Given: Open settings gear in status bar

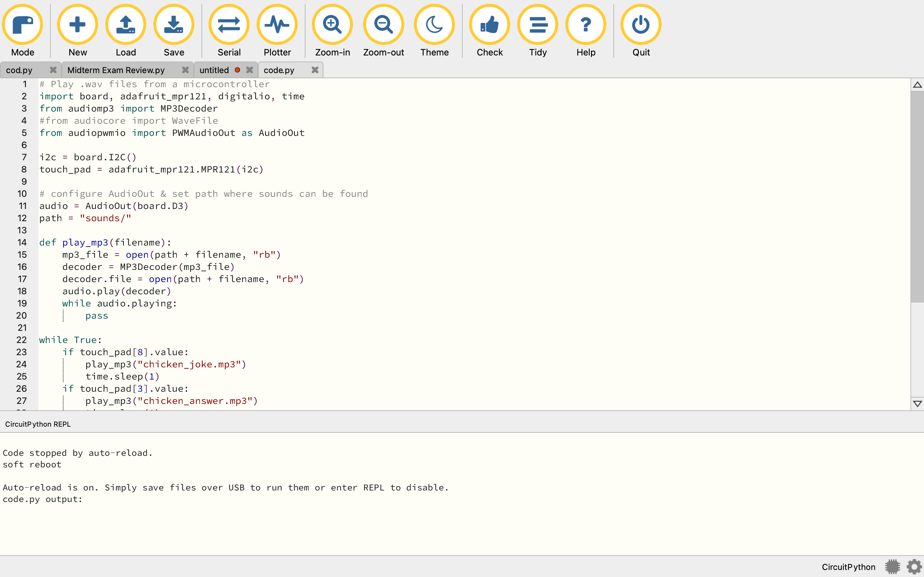Looking at the screenshot, I should [x=914, y=567].
